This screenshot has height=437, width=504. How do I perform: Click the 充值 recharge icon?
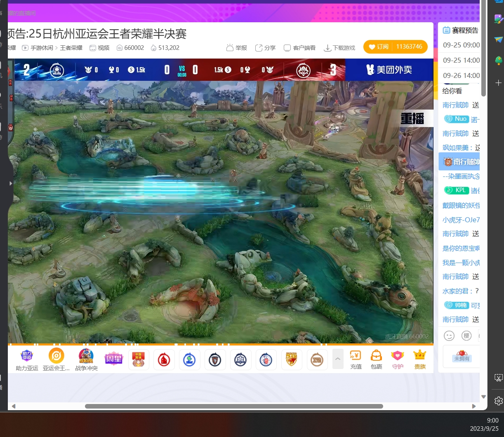tap(356, 359)
